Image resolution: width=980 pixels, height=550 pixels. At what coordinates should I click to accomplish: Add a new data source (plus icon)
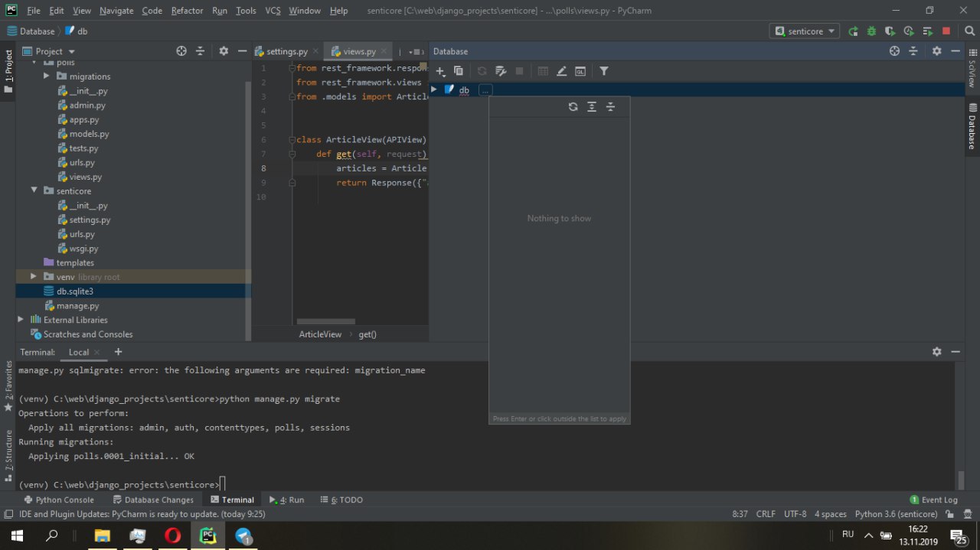point(440,71)
